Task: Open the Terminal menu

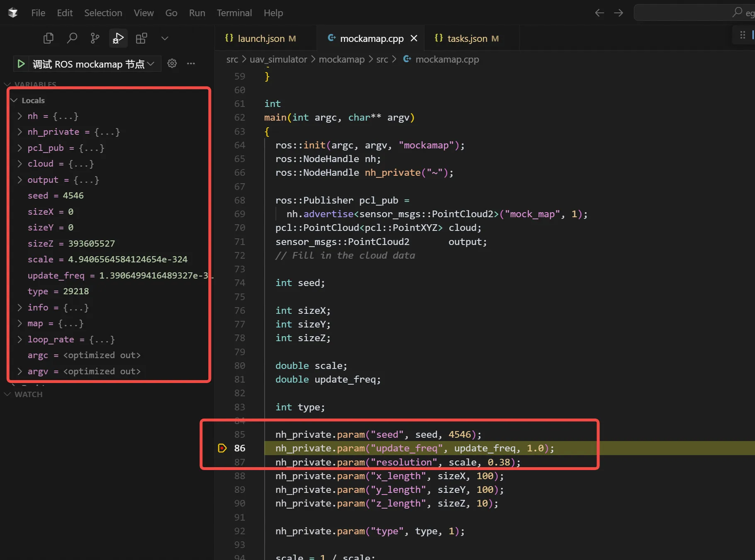Action: point(234,13)
